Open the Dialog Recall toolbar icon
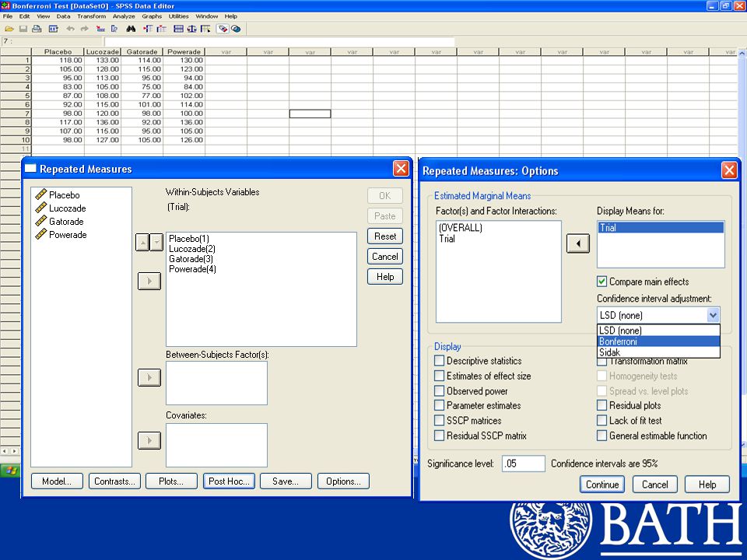This screenshot has height=560, width=747. [54, 29]
